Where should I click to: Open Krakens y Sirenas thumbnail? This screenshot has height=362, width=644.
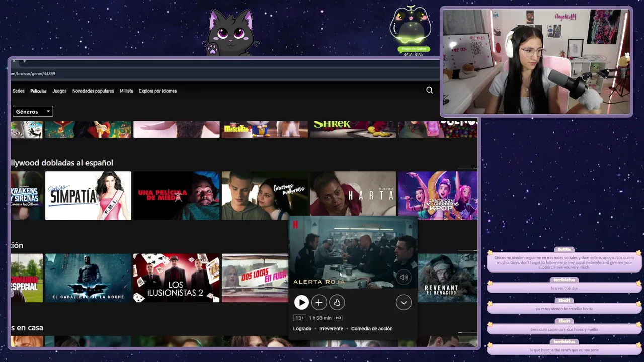[27, 196]
